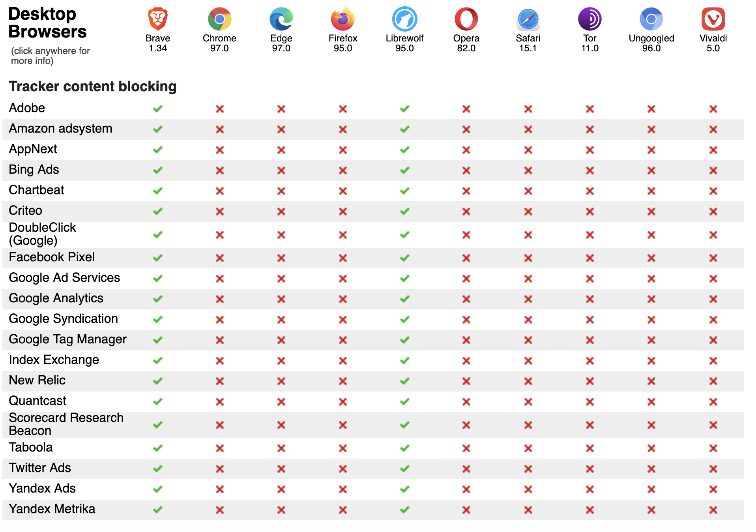Click Chrome's red X for Google Analytics
This screenshot has width=756, height=532.
(x=219, y=299)
